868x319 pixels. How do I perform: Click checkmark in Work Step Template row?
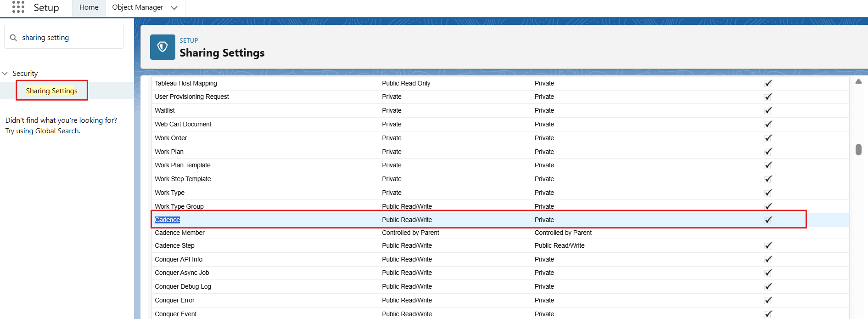tap(768, 179)
